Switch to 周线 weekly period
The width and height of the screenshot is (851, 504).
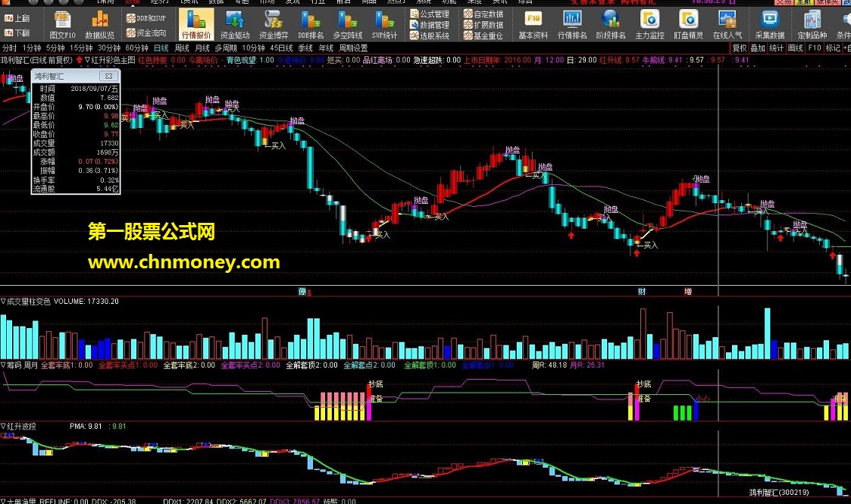pyautogui.click(x=182, y=49)
